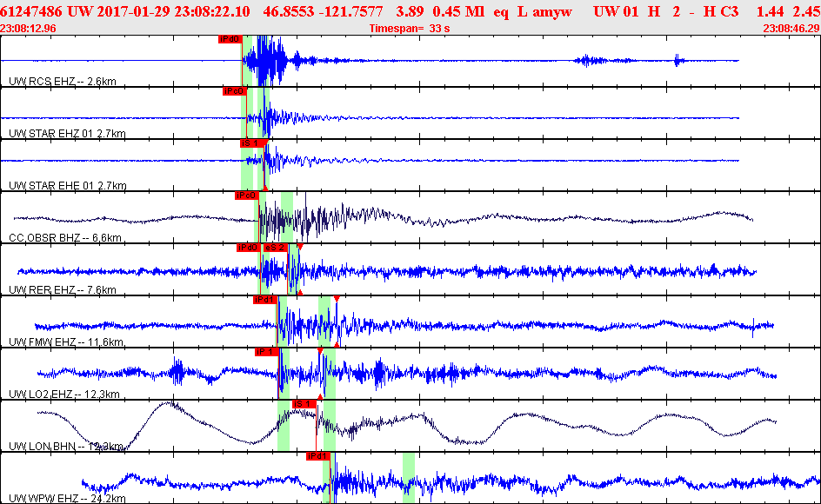Screen dimensions: 821x504
Task: Click station label CC OBSR BHZ -- 6.6km
Action: (65, 237)
